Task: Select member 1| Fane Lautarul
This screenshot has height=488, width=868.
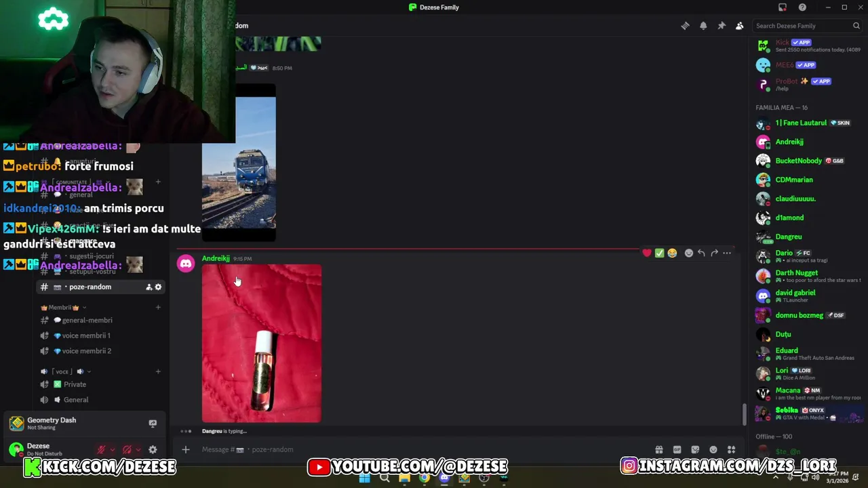Action: click(808, 123)
